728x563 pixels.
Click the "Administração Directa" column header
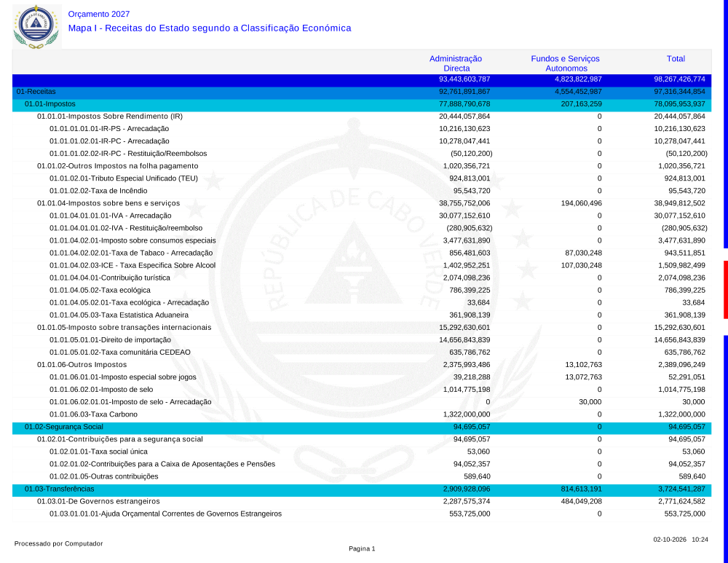(456, 63)
